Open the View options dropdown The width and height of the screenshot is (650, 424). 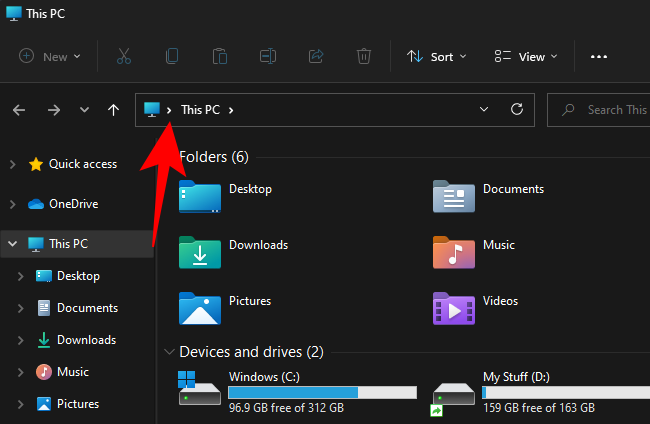click(526, 57)
